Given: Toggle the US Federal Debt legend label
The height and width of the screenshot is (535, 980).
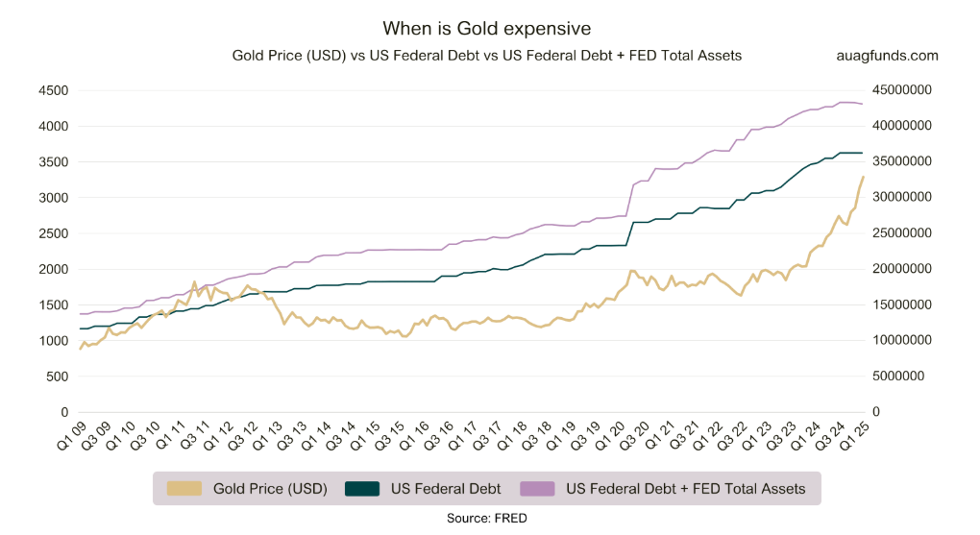Looking at the screenshot, I should click(446, 489).
